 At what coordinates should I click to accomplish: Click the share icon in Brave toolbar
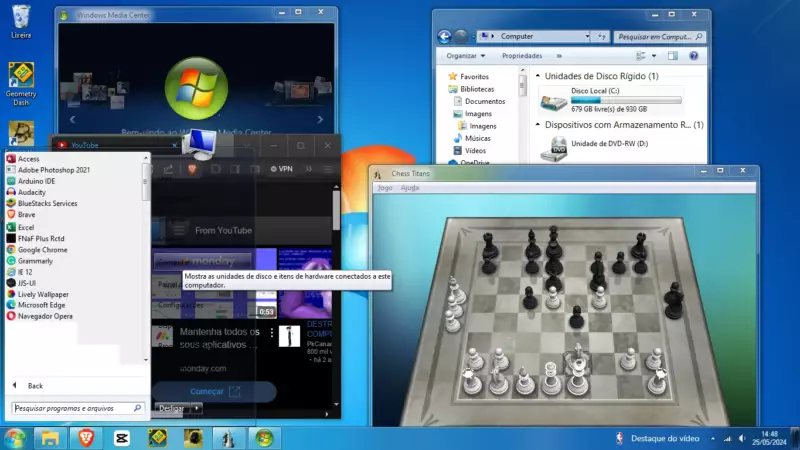click(168, 169)
